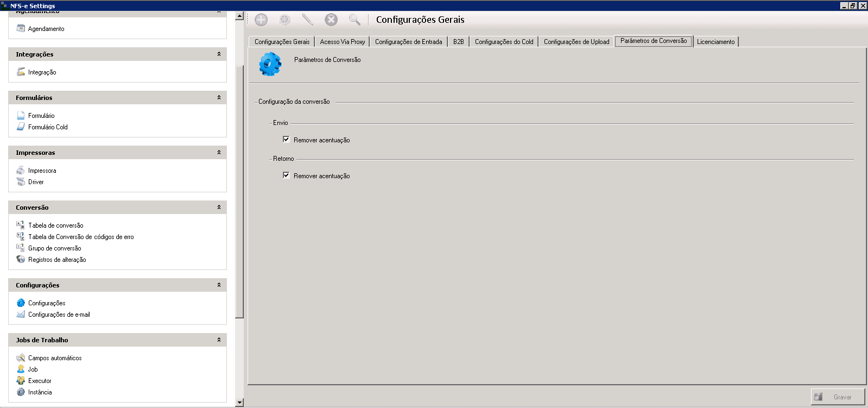Uncheck Remover acentuação under Envio
This screenshot has width=868, height=408.
tap(286, 140)
